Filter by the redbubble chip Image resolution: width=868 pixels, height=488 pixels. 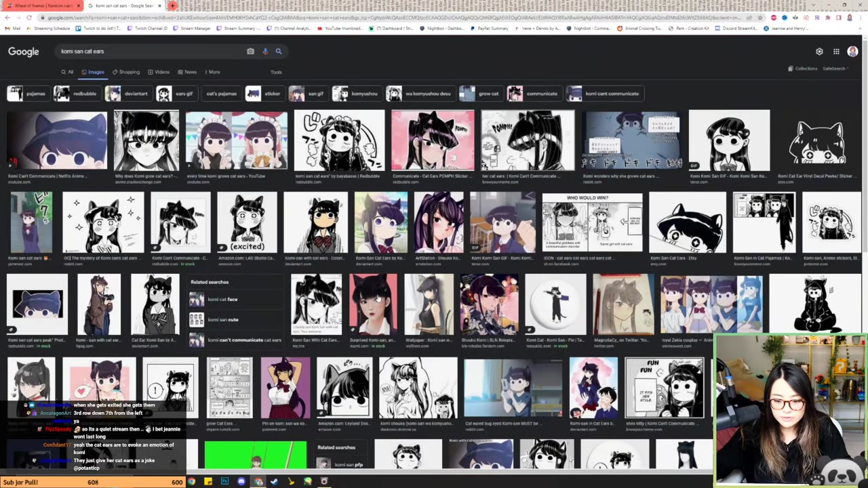point(77,94)
